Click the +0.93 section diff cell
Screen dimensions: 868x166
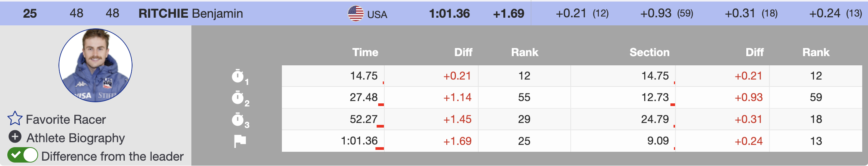(748, 98)
